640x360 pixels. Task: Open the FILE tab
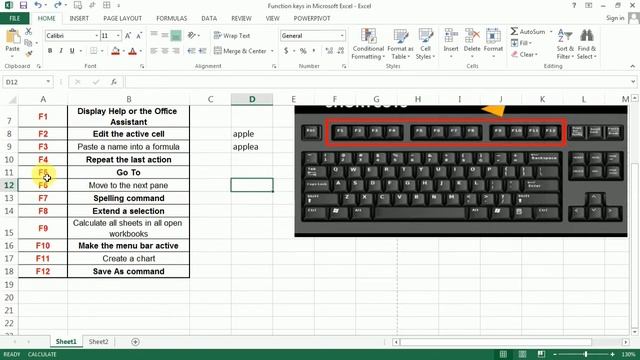15,18
